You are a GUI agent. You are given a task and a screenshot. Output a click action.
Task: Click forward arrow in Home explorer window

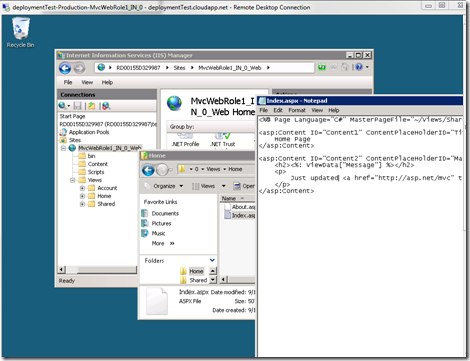pyautogui.click(x=163, y=170)
